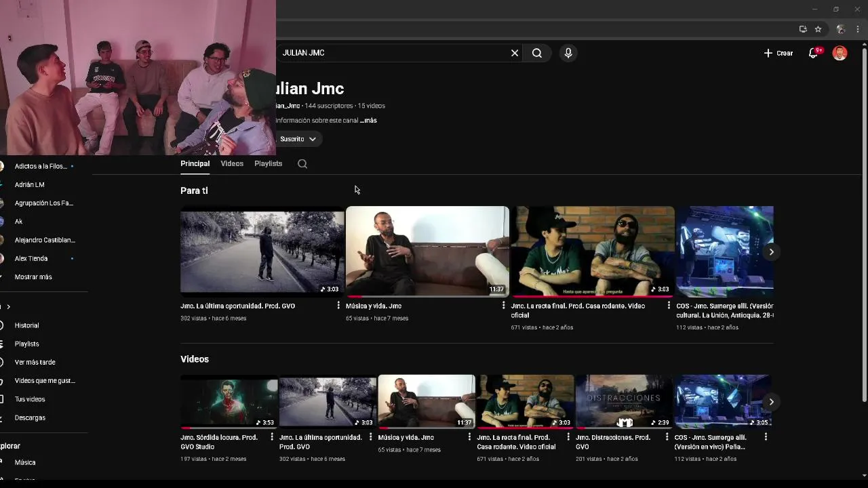Click the Crear button
The width and height of the screenshot is (868, 488).
778,53
